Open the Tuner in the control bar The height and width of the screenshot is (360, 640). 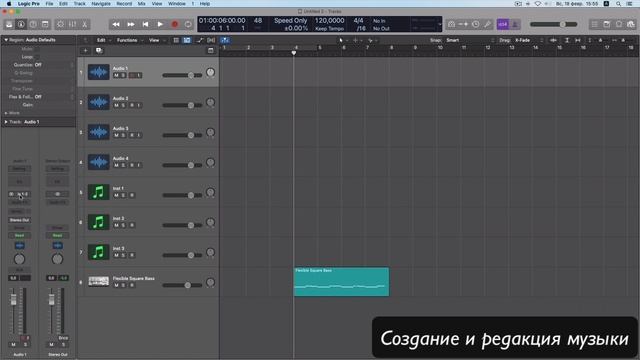(x=488, y=24)
